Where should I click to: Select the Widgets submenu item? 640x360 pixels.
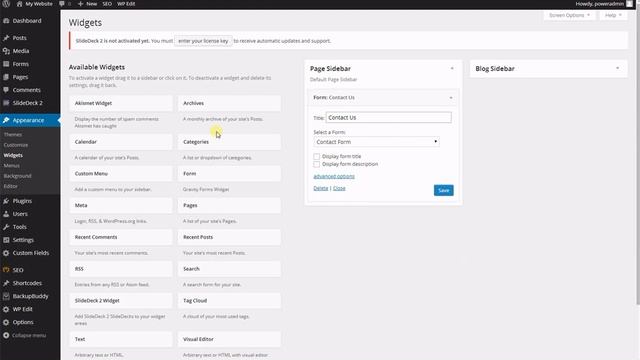pos(13,155)
